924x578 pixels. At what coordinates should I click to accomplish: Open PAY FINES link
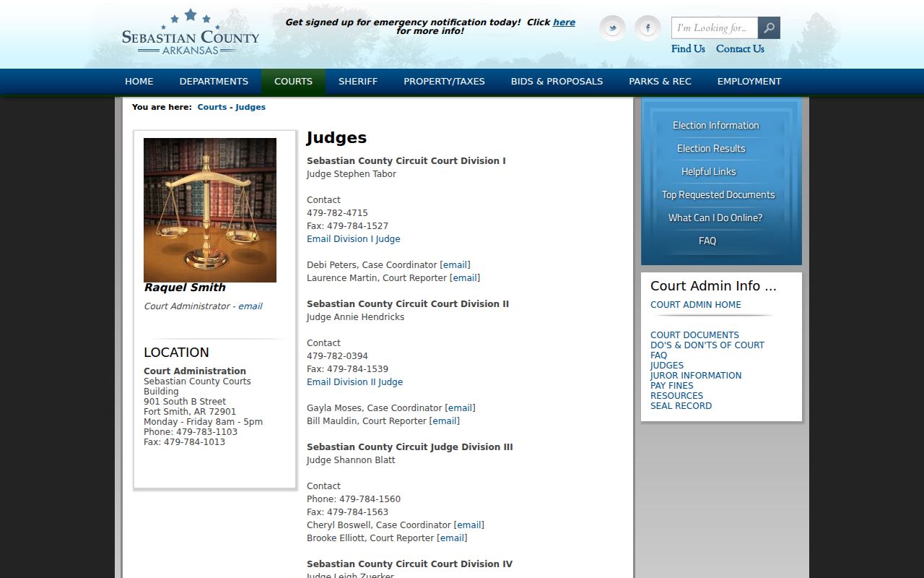click(x=672, y=386)
